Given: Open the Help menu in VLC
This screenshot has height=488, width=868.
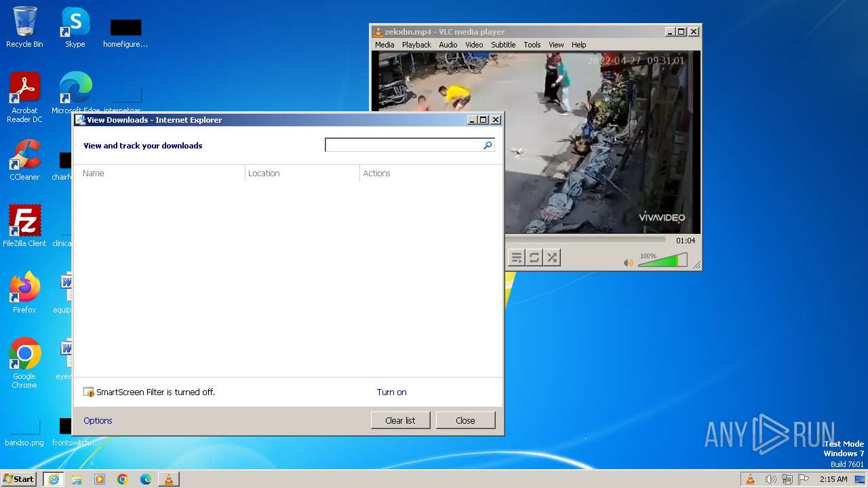Looking at the screenshot, I should 578,45.
